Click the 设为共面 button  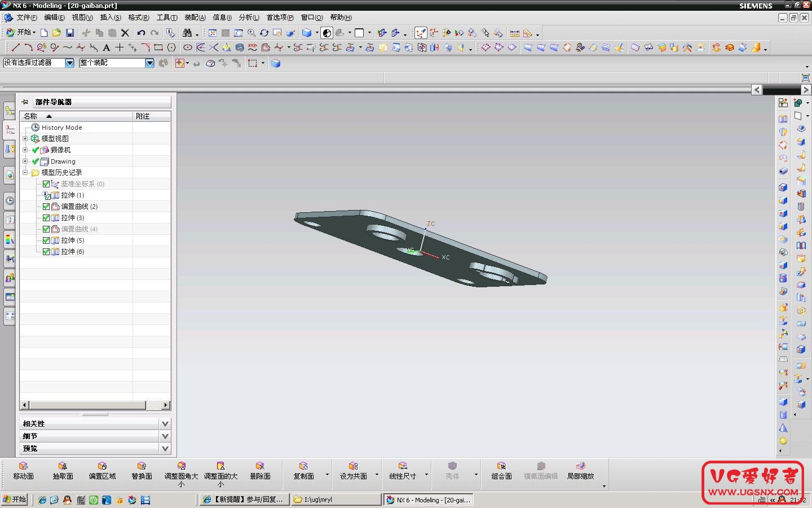point(353,471)
